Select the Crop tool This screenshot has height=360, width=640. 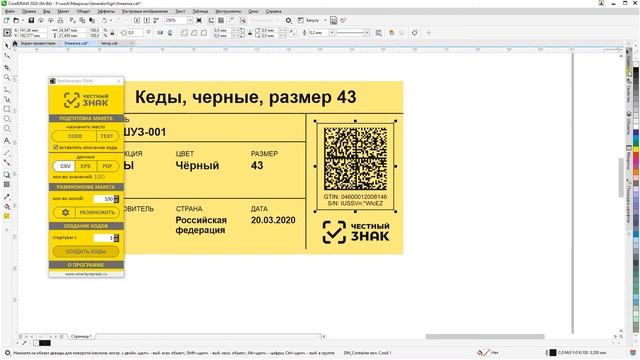tap(7, 67)
